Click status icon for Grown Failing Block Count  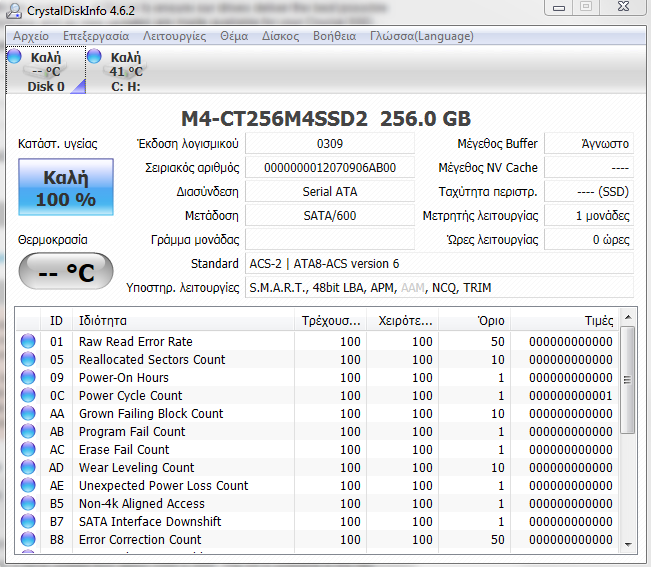coord(28,413)
